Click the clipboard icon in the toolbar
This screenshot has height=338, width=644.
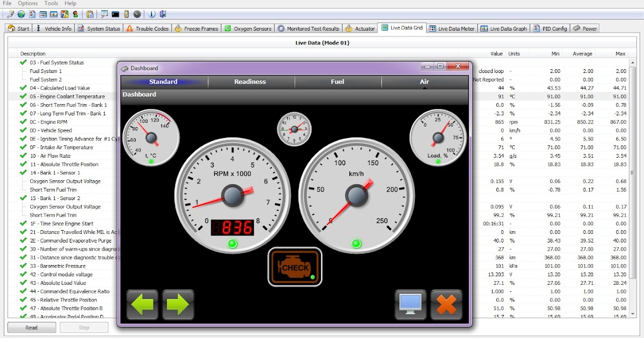point(90,14)
